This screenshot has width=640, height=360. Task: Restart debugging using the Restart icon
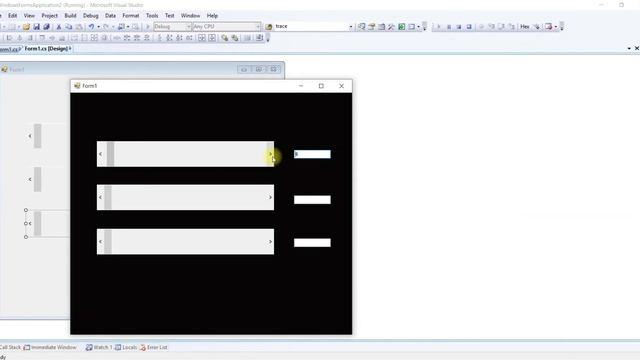coord(469,27)
